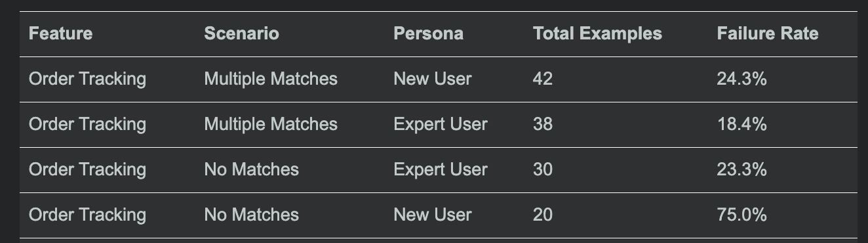Select the Persona column header
868x243 pixels.
[x=428, y=33]
